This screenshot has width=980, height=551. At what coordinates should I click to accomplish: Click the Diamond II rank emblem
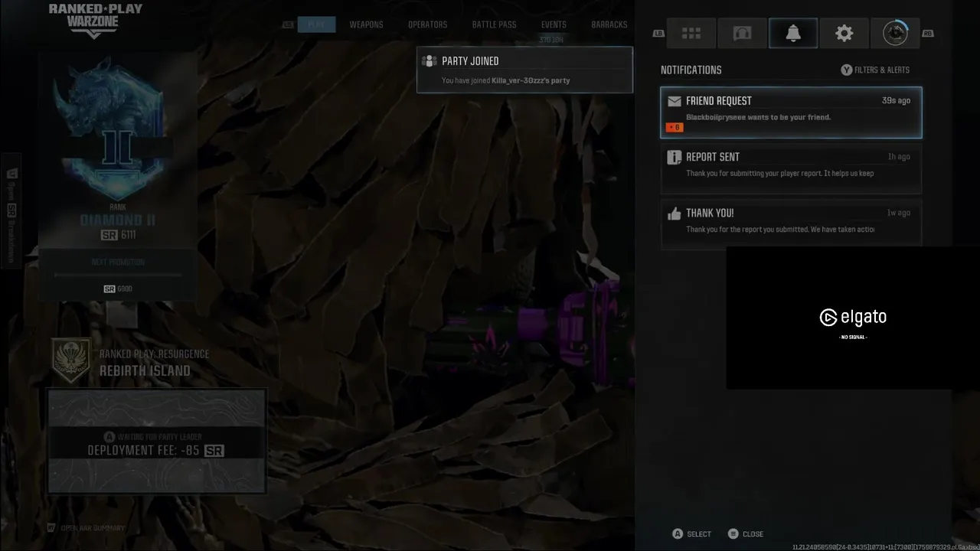pyautogui.click(x=115, y=128)
